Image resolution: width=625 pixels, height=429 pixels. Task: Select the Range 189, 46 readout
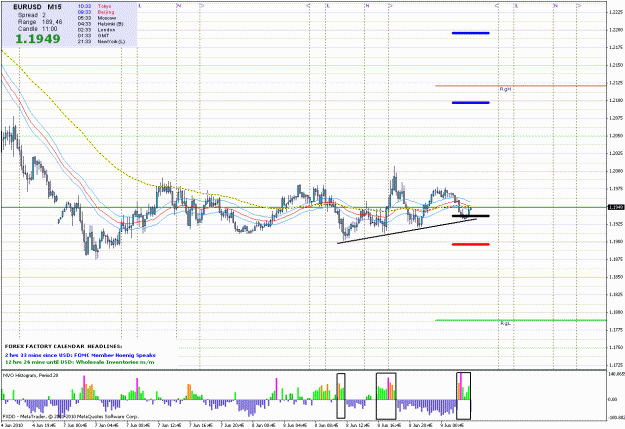pyautogui.click(x=40, y=22)
